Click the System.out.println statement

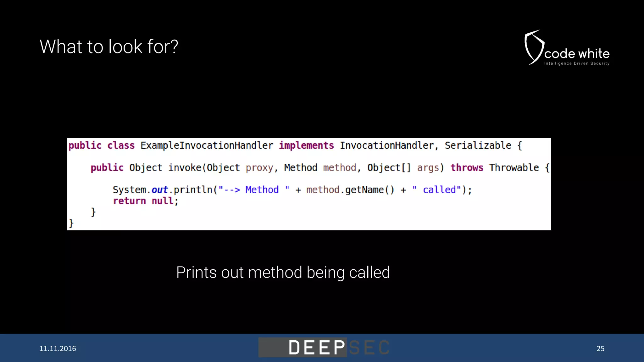164,190
